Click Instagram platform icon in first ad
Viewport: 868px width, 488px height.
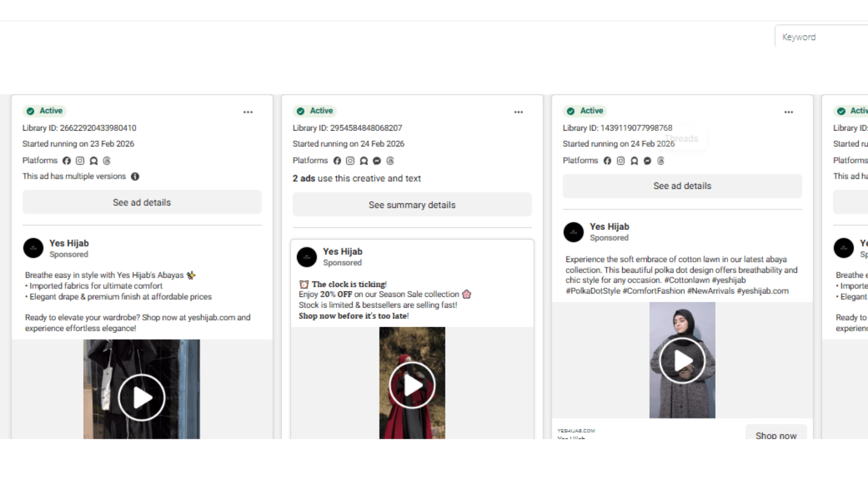click(x=80, y=161)
